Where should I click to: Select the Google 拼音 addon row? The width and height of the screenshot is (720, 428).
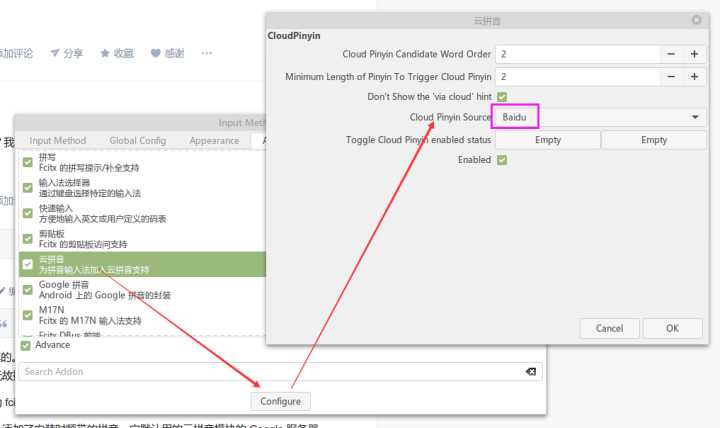coord(142,290)
